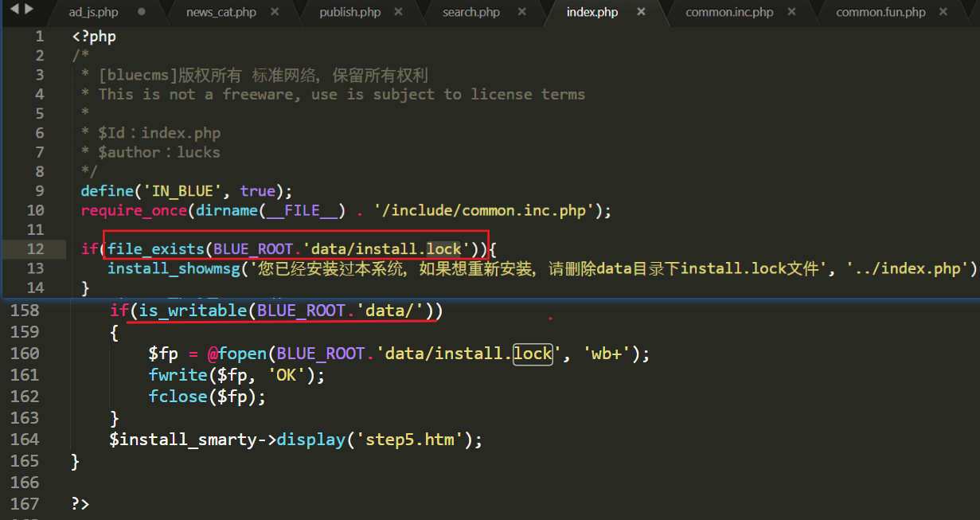Select the active index.php tab
Image resolution: width=980 pixels, height=520 pixels.
(x=592, y=12)
